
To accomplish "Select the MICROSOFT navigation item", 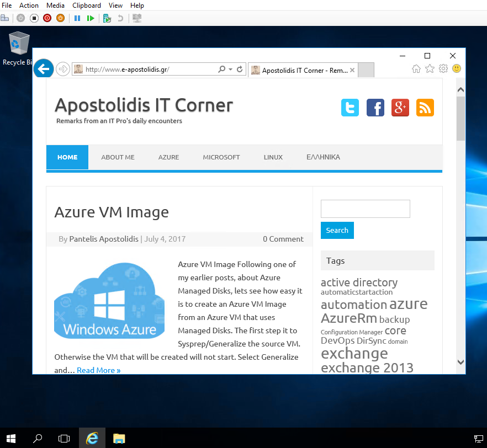I will pyautogui.click(x=221, y=157).
